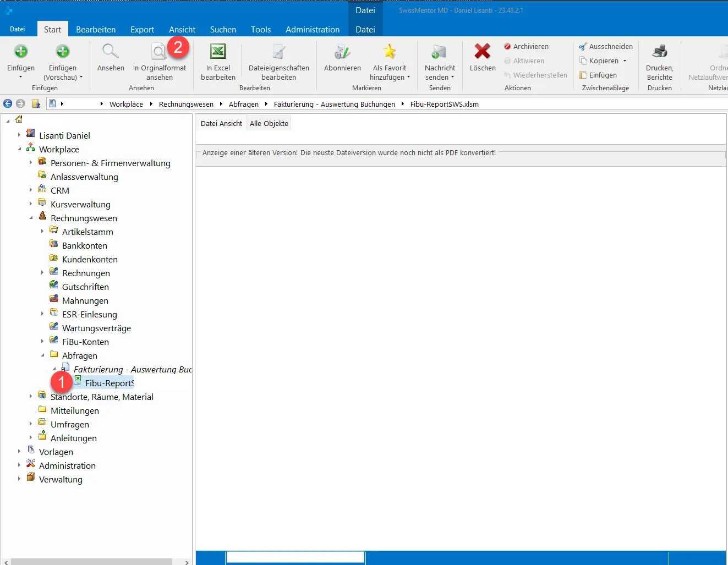Delete using the red Löschen X
Screen dimensions: 728x565
pos(483,51)
